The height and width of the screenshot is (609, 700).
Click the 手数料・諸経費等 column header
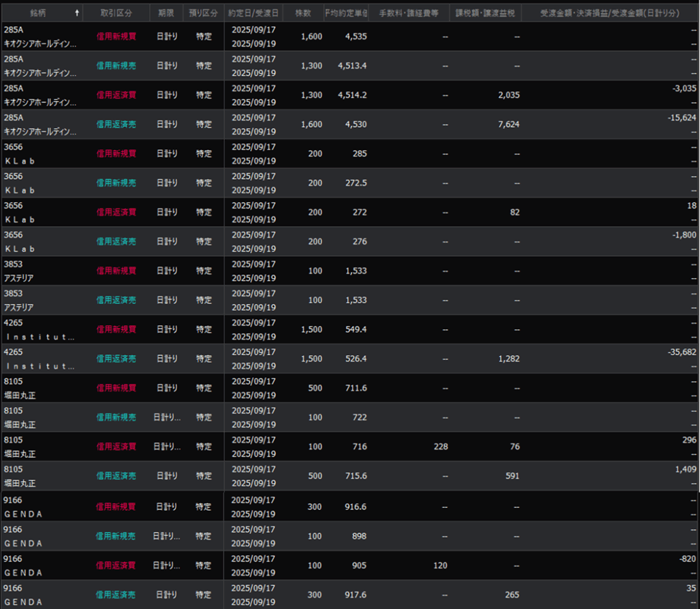coord(409,13)
